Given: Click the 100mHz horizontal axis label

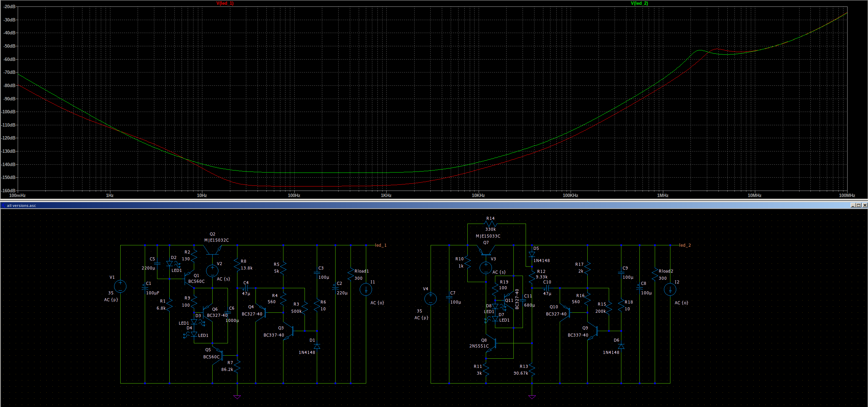Looking at the screenshot, I should 17,195.
